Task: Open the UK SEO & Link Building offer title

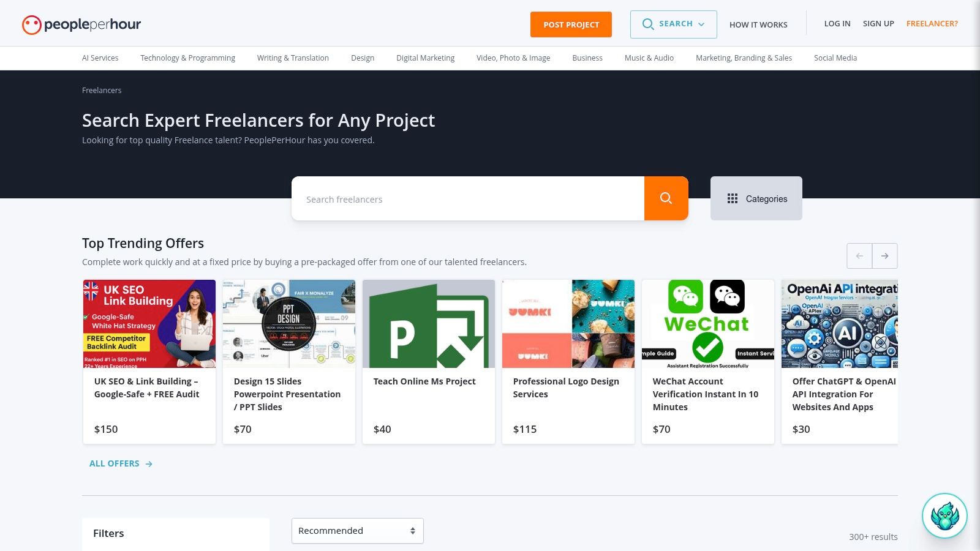Action: pos(146,388)
